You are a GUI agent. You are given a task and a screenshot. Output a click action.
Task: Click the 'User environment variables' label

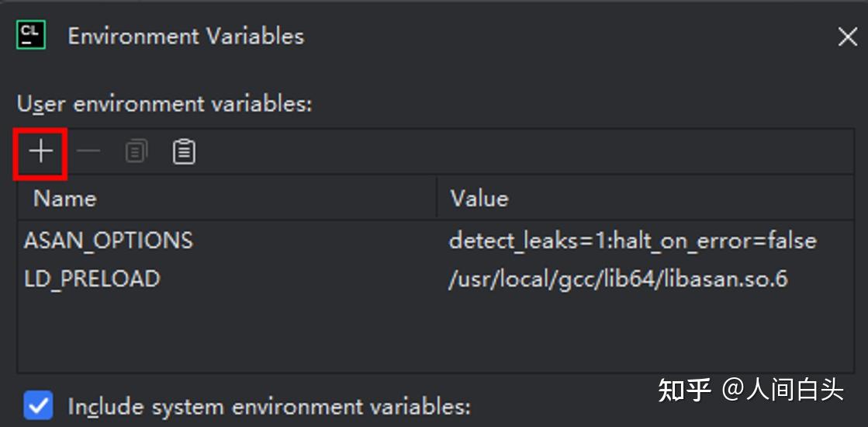tap(164, 103)
